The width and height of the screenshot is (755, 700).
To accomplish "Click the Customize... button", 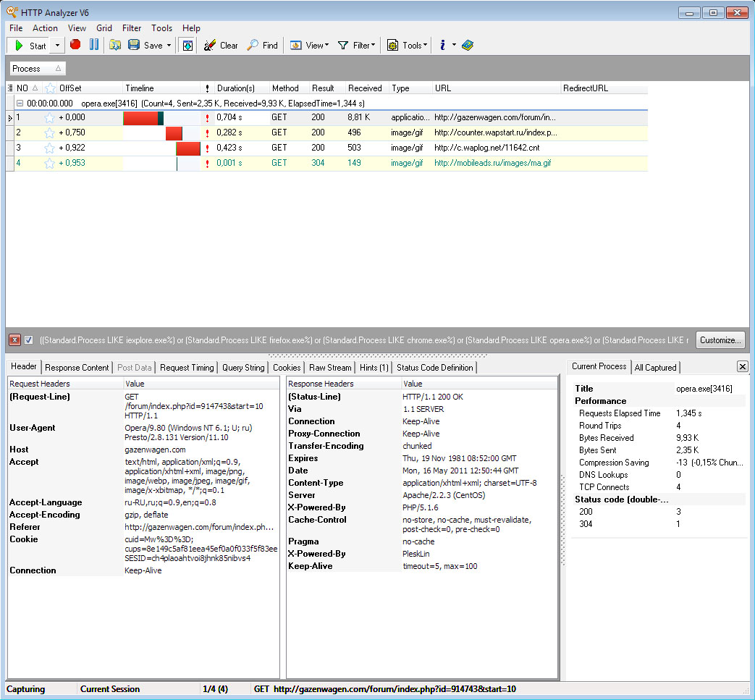I will 720,340.
